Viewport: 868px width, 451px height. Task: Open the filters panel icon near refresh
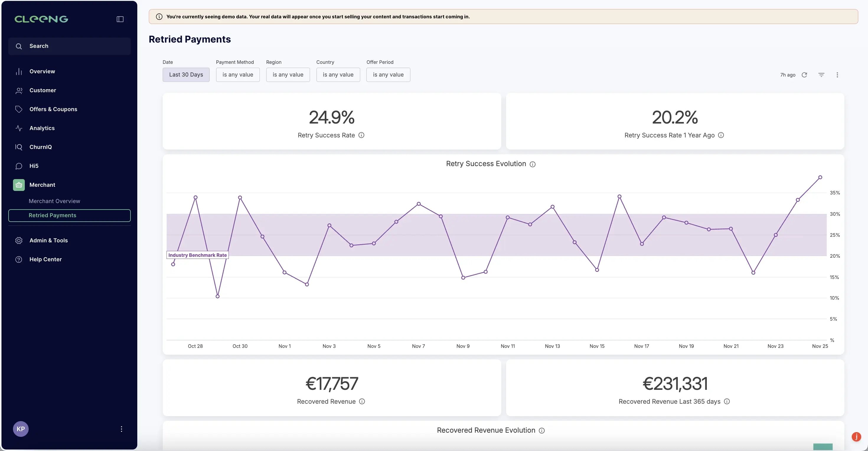[x=821, y=74]
